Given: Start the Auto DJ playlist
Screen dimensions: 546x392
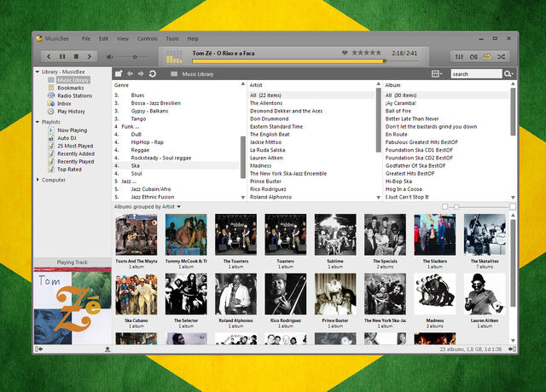Looking at the screenshot, I should click(x=67, y=138).
